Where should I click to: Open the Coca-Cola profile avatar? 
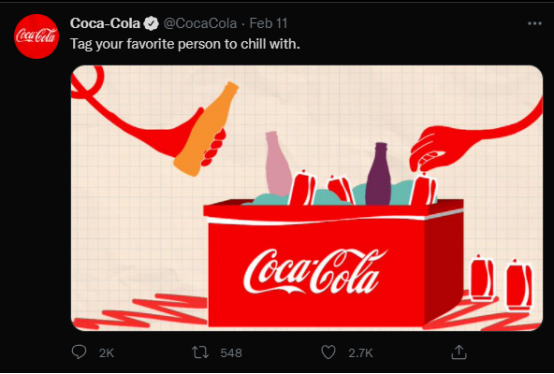pyautogui.click(x=36, y=36)
